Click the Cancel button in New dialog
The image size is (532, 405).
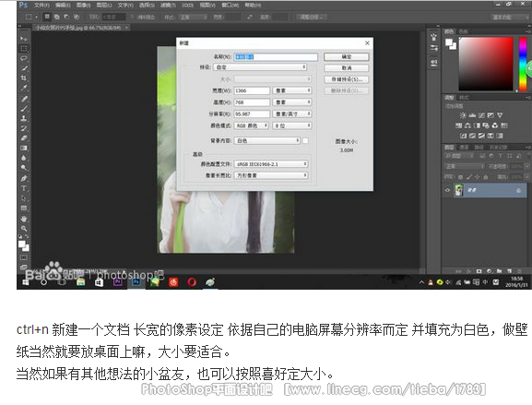tap(346, 68)
